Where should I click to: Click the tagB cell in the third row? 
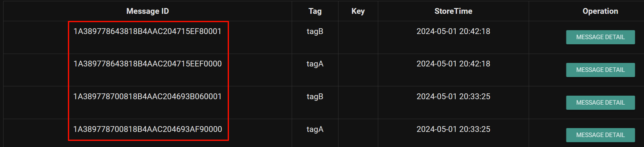(x=315, y=97)
